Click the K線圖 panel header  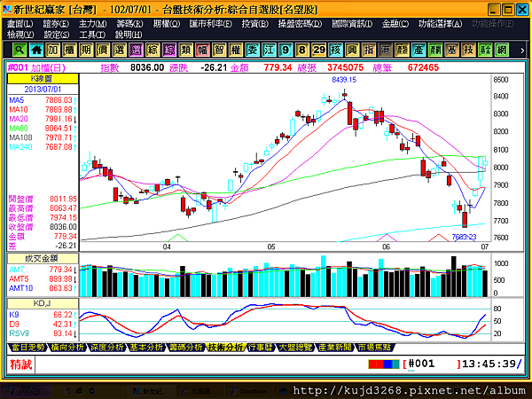tap(43, 79)
